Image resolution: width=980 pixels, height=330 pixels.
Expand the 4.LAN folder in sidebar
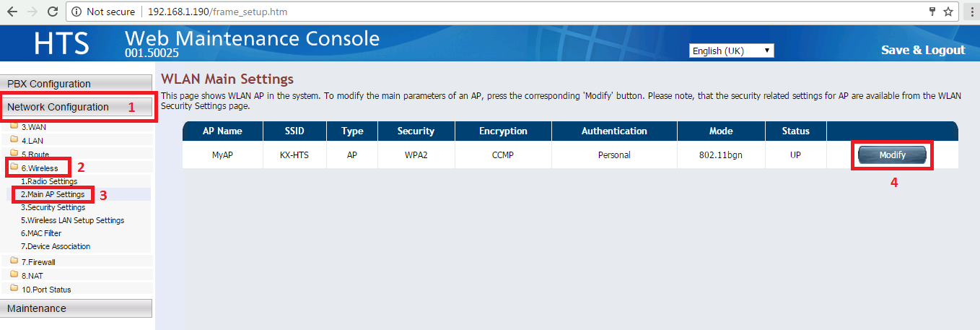click(33, 141)
